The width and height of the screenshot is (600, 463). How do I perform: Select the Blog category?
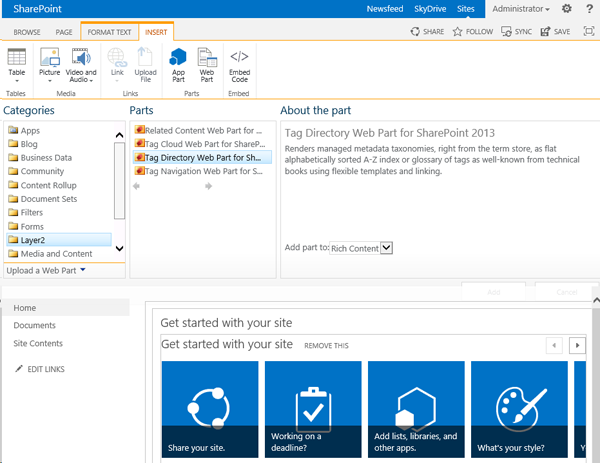(23, 144)
